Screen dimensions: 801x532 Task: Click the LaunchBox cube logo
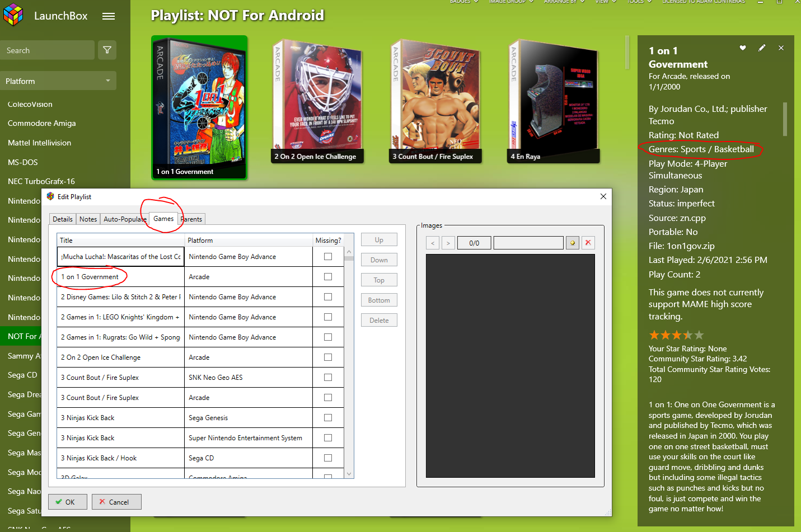(x=13, y=15)
